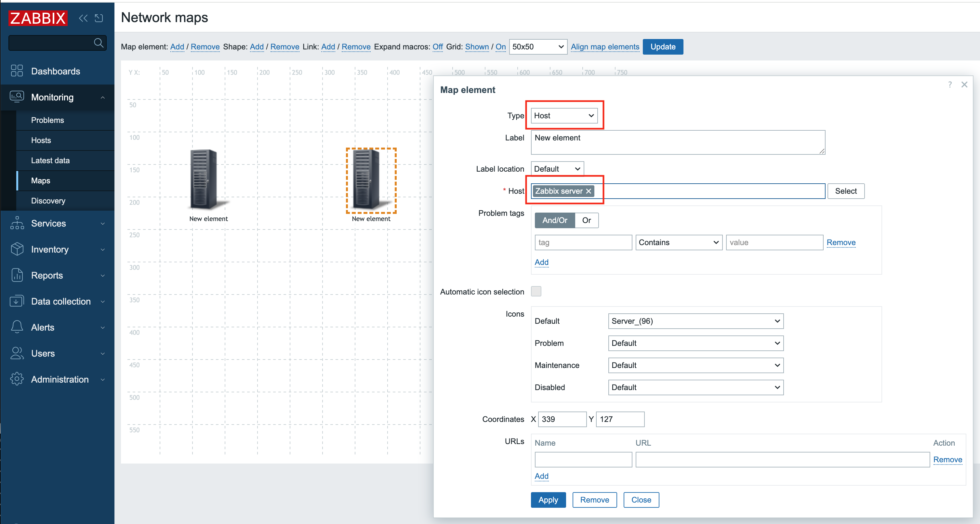980x524 pixels.
Task: Open the Problem icon dropdown
Action: tap(696, 343)
